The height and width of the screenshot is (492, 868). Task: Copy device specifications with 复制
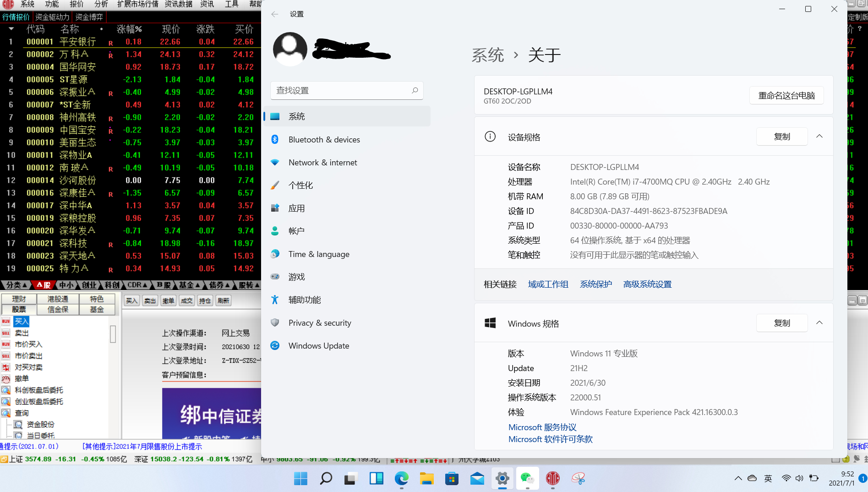coord(782,137)
